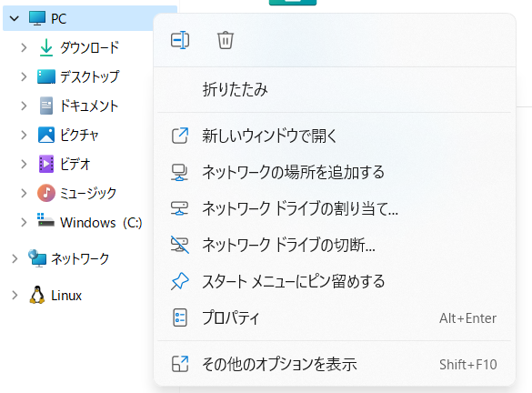This screenshot has width=532, height=393.
Task: Select the Desktop folder (デスクトップ)
Action: [89, 76]
